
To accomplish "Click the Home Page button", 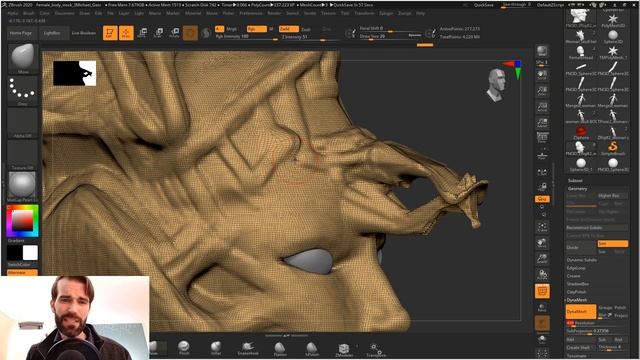I will point(21,33).
